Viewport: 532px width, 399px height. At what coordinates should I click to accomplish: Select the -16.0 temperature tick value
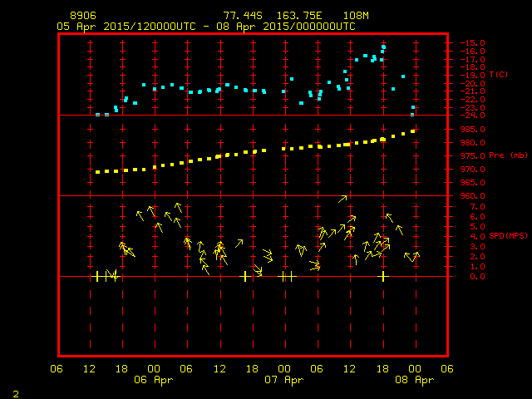[473, 52]
